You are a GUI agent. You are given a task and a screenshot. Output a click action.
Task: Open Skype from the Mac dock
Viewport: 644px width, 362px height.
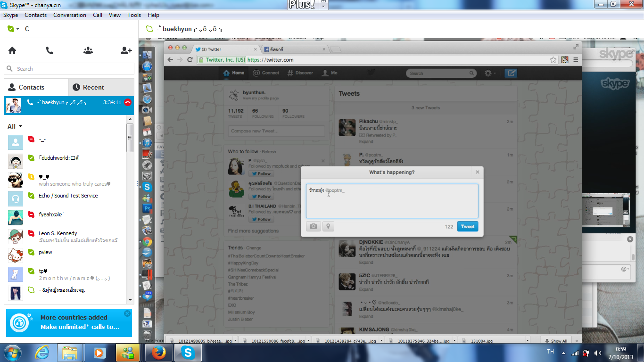(147, 187)
